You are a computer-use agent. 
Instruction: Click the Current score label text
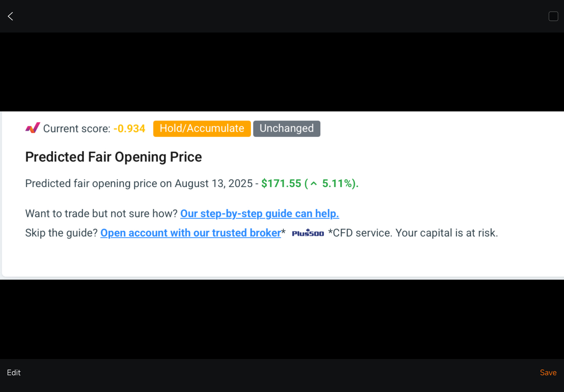pyautogui.click(x=77, y=129)
